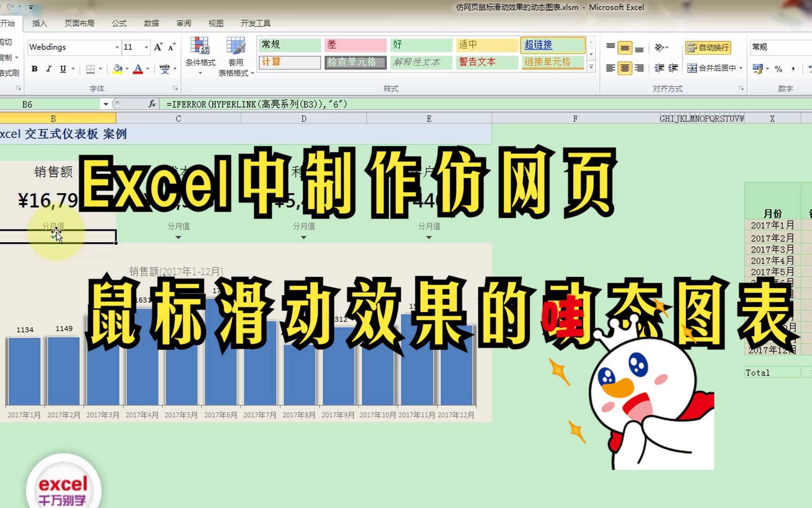The height and width of the screenshot is (508, 812).
Task: Open the font color dropdown arrow
Action: (148, 69)
